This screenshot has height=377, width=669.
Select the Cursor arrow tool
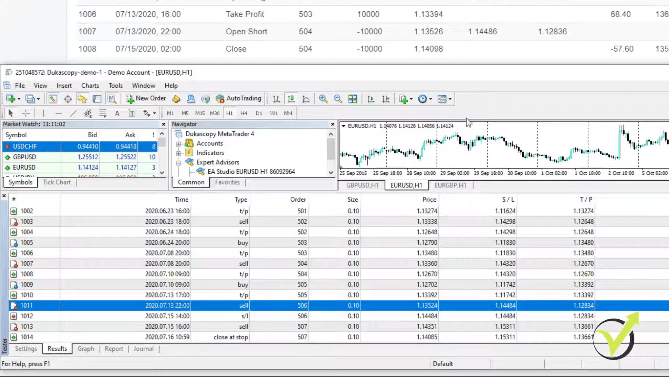click(11, 113)
